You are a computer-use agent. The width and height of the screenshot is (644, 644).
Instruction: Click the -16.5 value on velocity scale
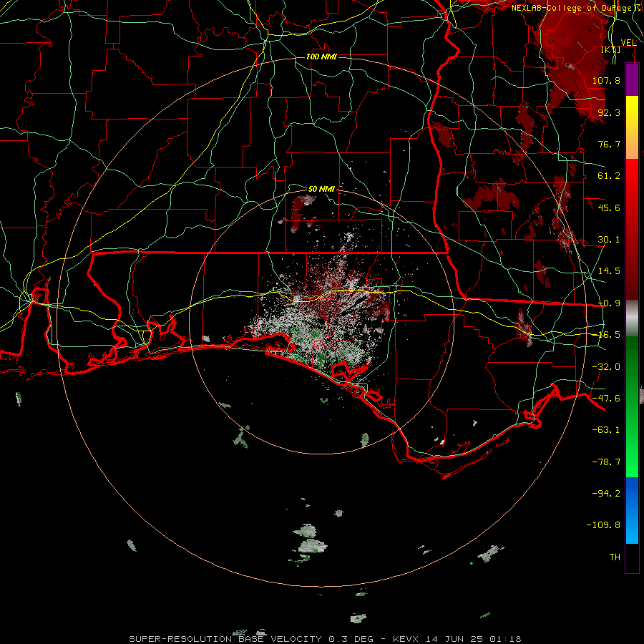(x=609, y=335)
